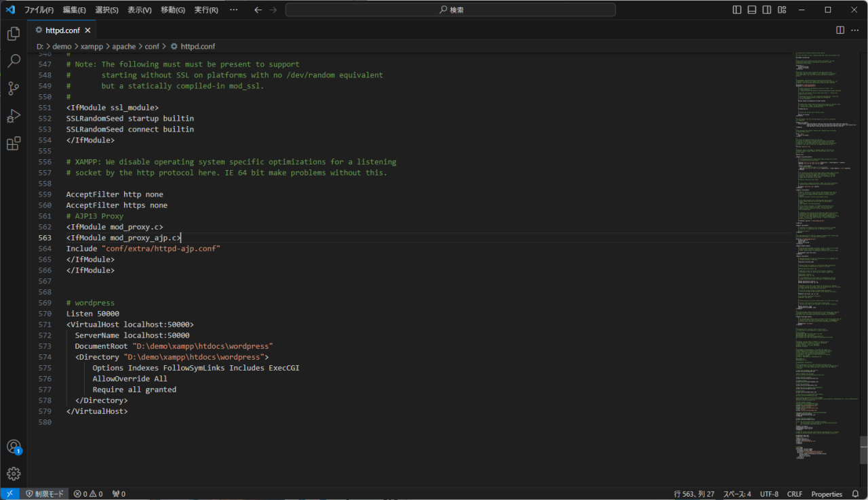Click the "ServerName localhost:50000" line

[132, 335]
